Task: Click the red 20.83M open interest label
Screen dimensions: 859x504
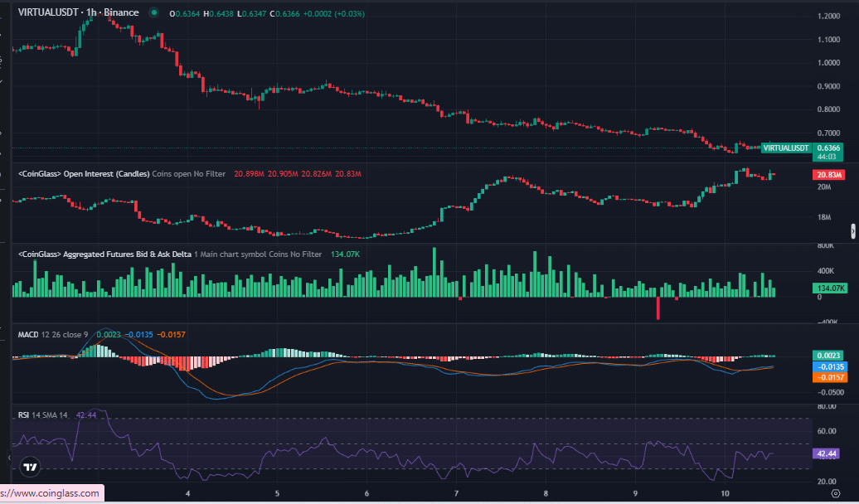Action: [829, 175]
